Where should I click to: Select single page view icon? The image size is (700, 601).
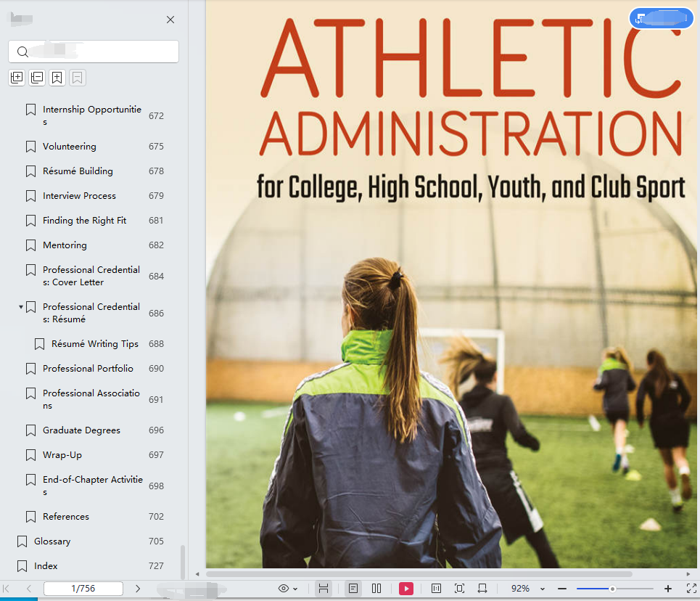pos(353,589)
